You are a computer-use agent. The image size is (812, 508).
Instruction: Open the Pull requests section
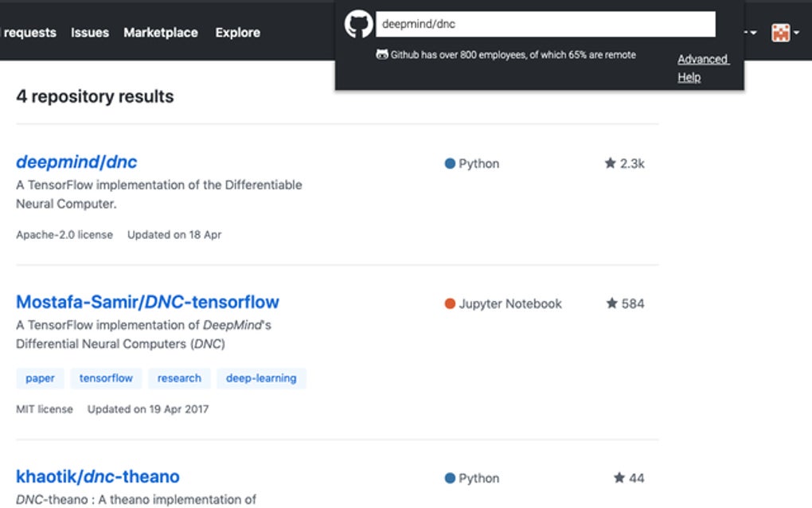[x=29, y=33]
